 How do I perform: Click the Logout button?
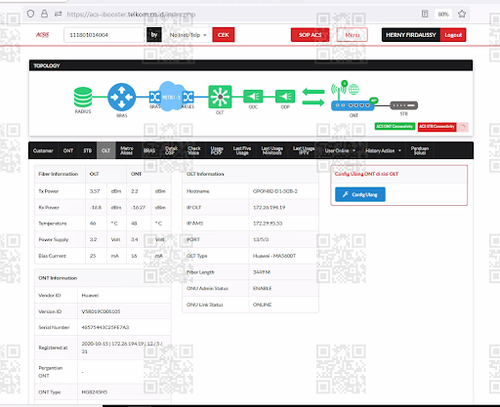tap(453, 35)
